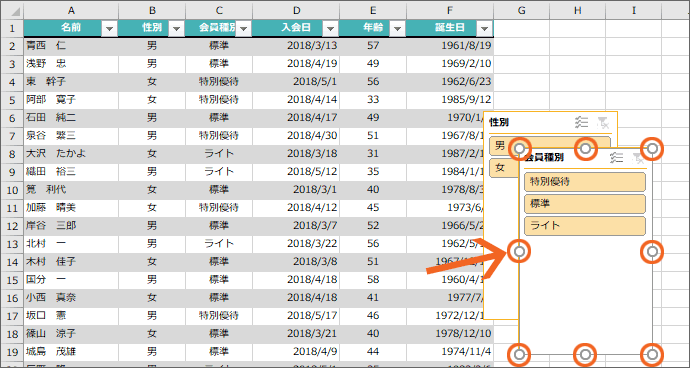Select the age cell 58
This screenshot has width=690, height=368.
[373, 280]
